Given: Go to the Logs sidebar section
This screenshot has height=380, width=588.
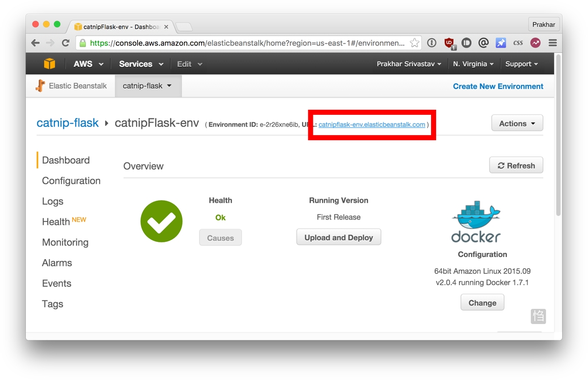Looking at the screenshot, I should pyautogui.click(x=52, y=202).
